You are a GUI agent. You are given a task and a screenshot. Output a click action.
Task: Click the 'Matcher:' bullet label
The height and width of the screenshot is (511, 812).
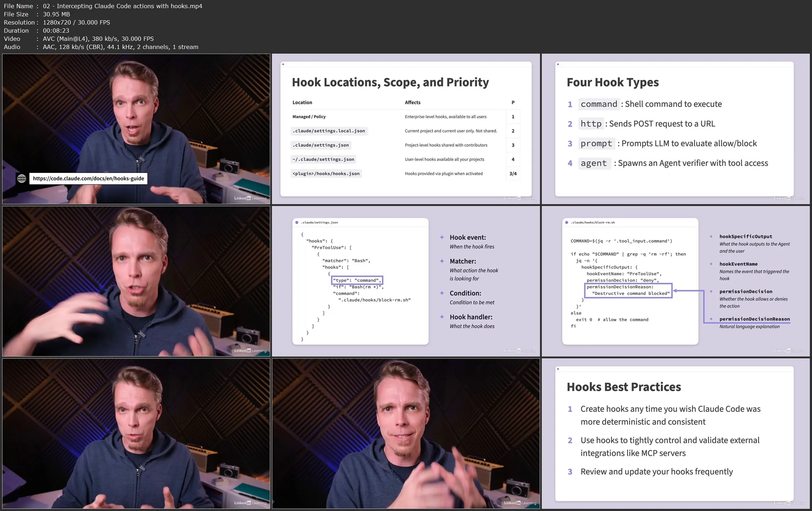(x=463, y=261)
